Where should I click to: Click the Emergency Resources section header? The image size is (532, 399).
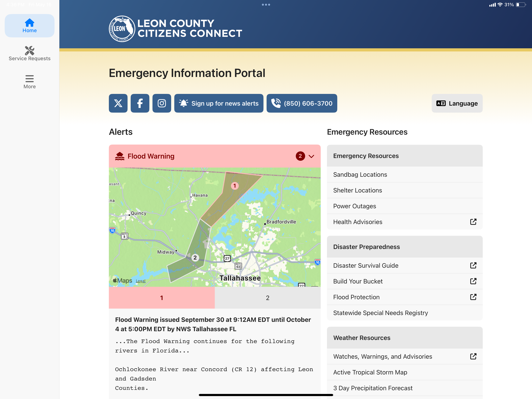[404, 156]
